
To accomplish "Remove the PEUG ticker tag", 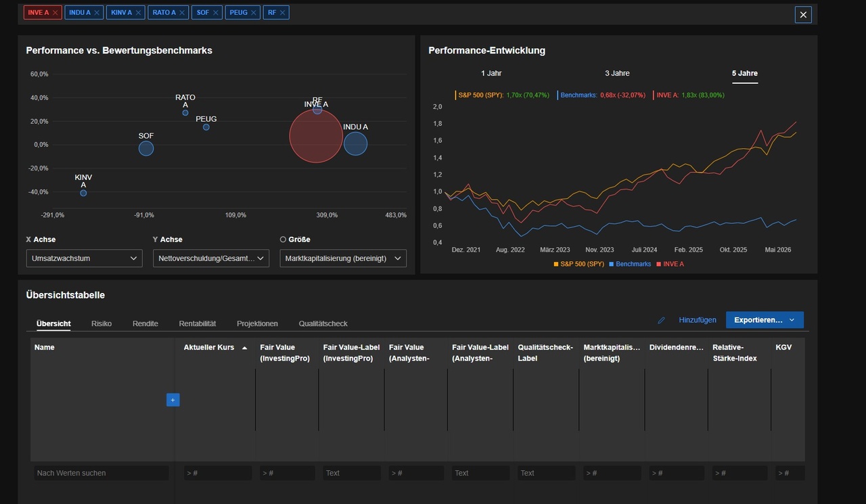I will (254, 13).
